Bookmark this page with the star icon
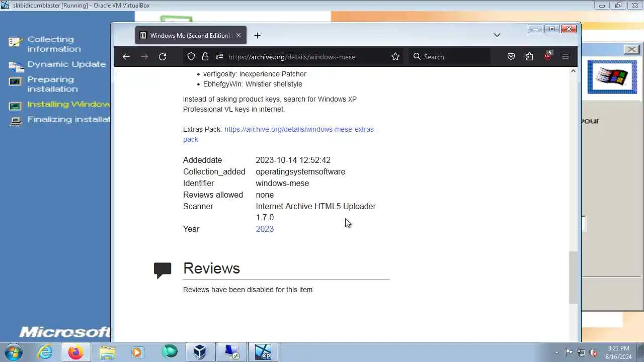 click(395, 57)
